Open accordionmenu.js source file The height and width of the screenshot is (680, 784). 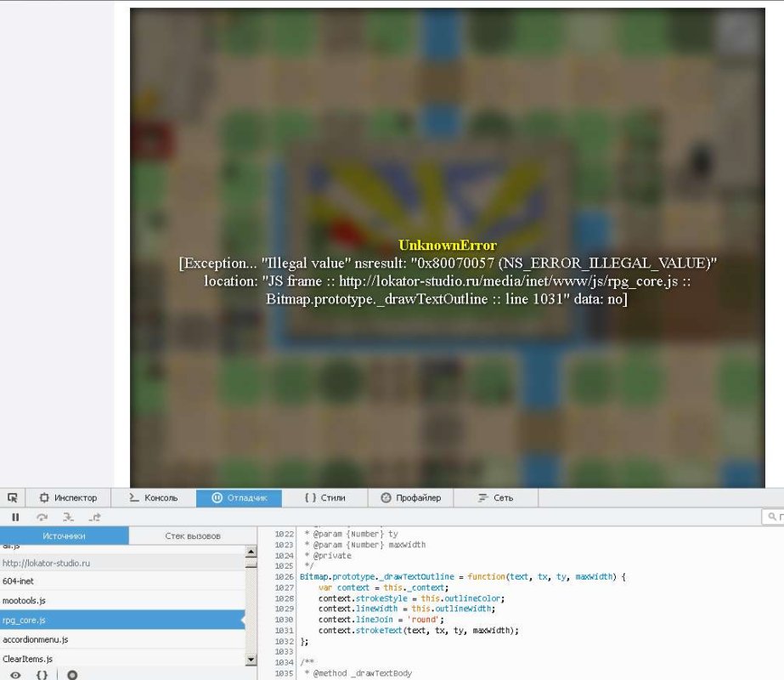pyautogui.click(x=122, y=639)
